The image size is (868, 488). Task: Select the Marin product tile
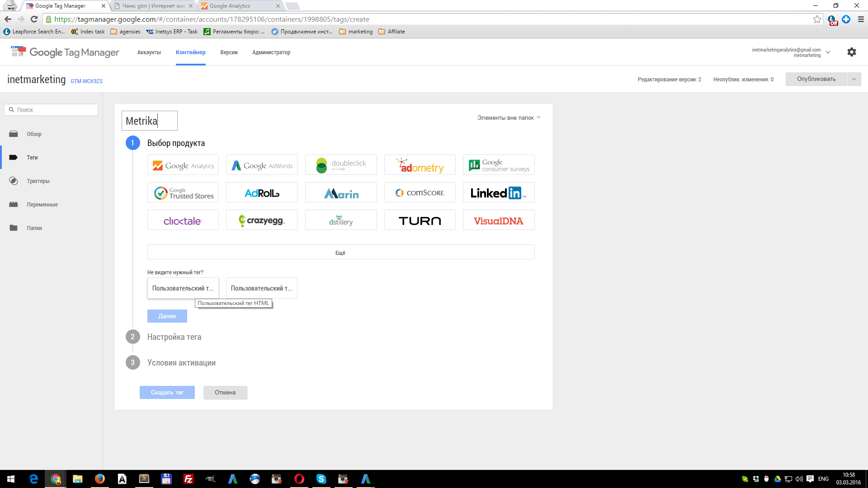point(341,192)
